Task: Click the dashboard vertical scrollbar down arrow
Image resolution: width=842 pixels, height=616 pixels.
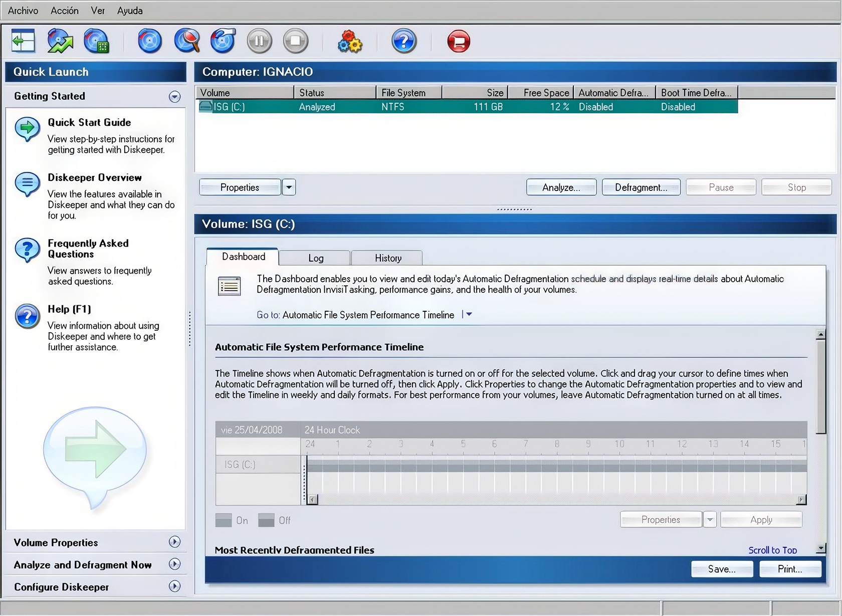Action: (820, 548)
